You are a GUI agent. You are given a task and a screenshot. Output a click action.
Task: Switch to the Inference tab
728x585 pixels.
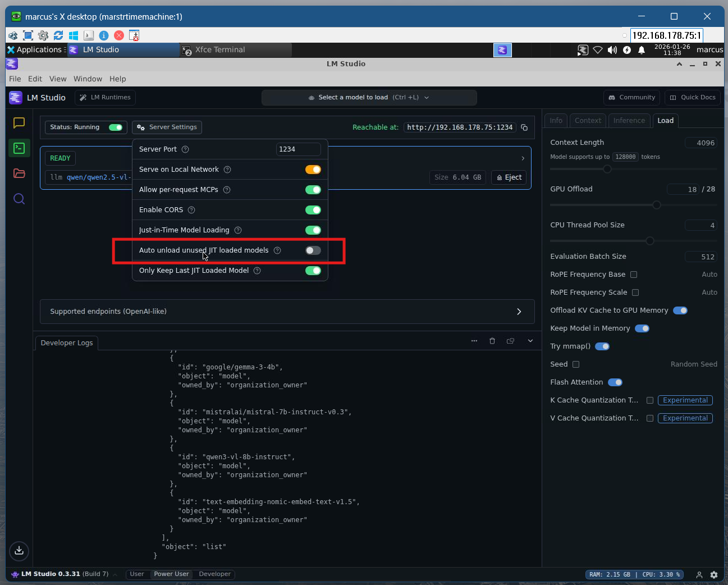[x=629, y=121]
